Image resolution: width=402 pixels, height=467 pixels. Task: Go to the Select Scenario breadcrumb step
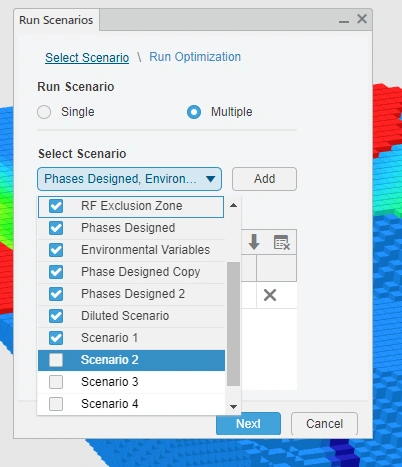(x=87, y=58)
